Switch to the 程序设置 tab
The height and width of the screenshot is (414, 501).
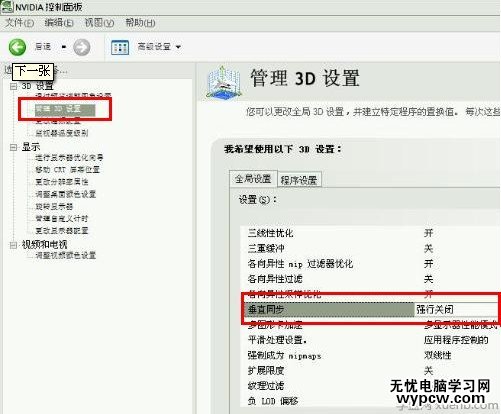click(299, 180)
